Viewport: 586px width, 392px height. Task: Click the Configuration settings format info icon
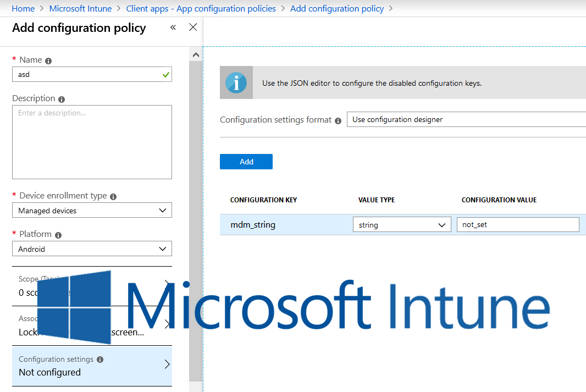point(338,121)
